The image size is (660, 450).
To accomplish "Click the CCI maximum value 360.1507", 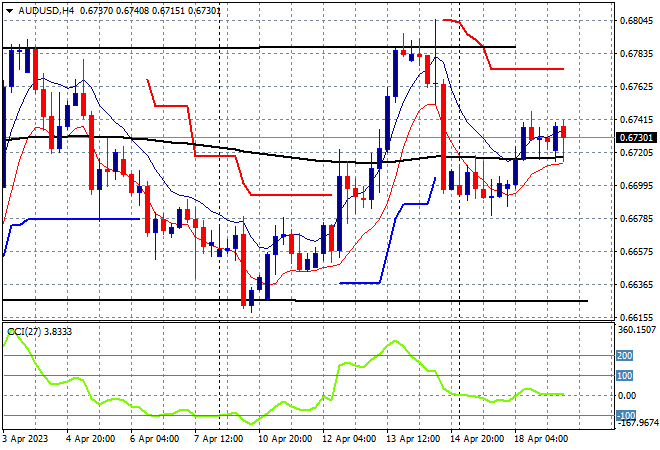I will point(637,330).
